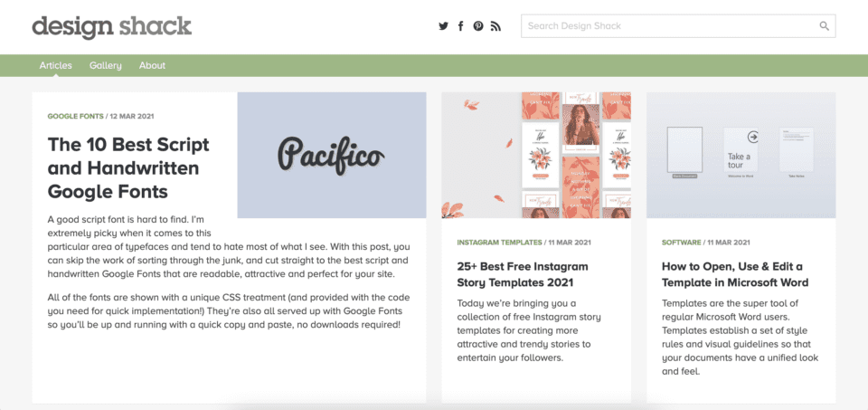Click the Microsoft Word template thumbnail

pyautogui.click(x=741, y=155)
